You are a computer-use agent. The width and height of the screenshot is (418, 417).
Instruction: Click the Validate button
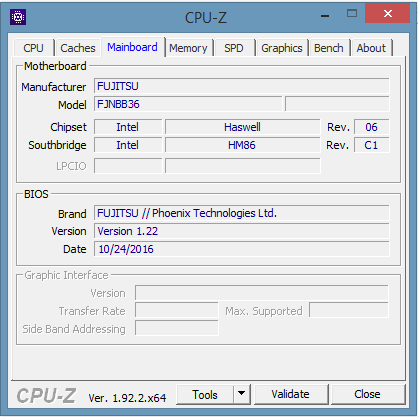coord(290,394)
